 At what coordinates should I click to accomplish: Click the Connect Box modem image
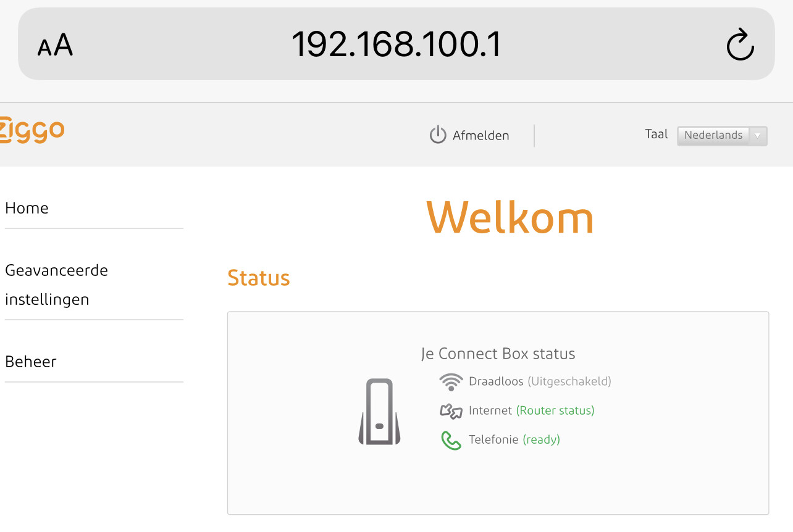[x=379, y=412]
